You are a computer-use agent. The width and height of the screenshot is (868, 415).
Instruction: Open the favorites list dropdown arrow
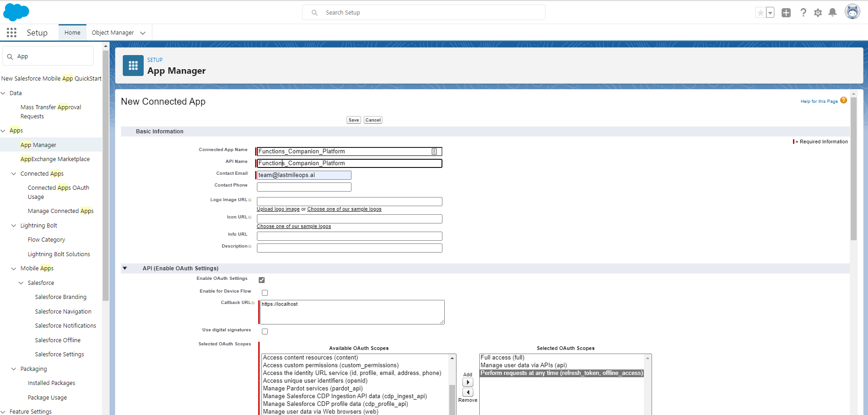pyautogui.click(x=770, y=13)
